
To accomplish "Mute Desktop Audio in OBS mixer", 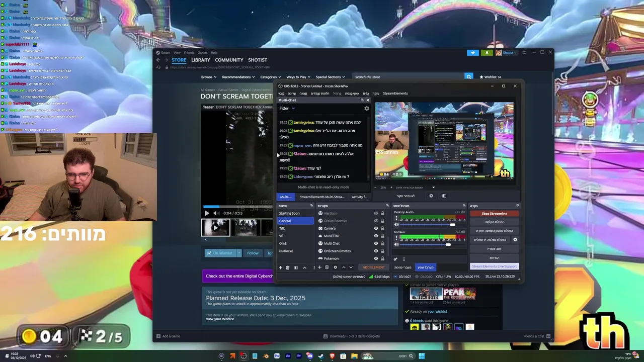I will point(396,225).
